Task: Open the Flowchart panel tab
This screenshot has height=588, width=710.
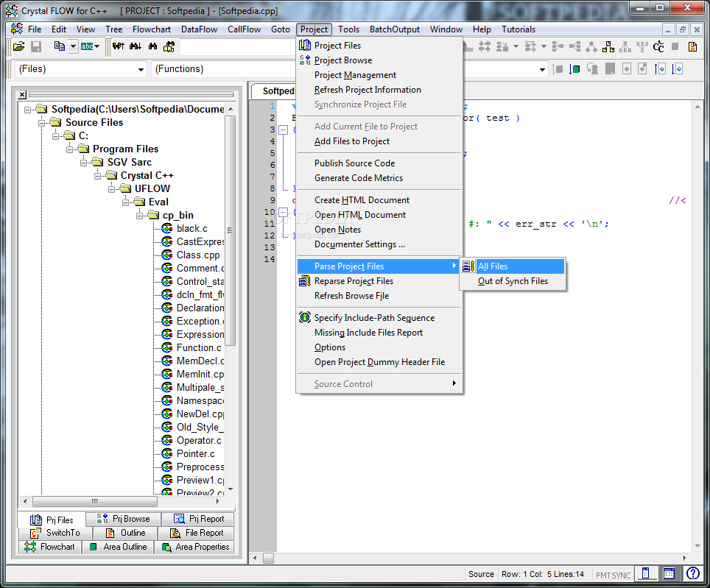Action: coord(50,547)
